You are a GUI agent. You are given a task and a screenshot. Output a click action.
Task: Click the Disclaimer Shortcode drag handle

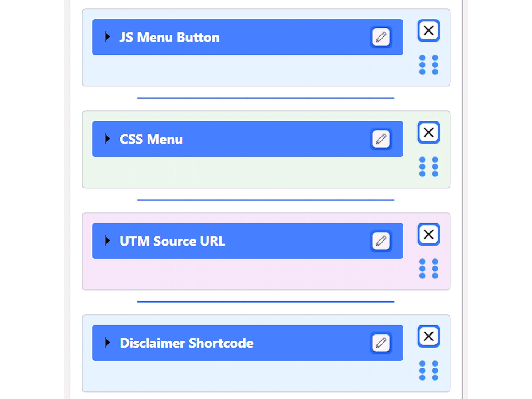point(429,371)
